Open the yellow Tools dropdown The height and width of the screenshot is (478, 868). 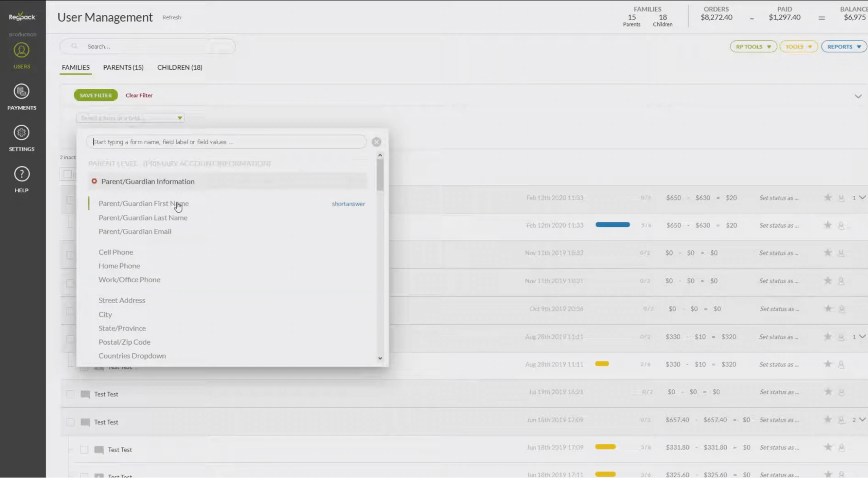[x=798, y=46]
